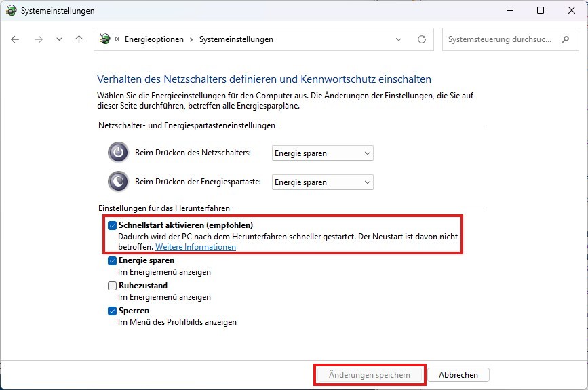Click the Systemeinstellungen title bar icon
The width and height of the screenshot is (588, 390).
12,10
